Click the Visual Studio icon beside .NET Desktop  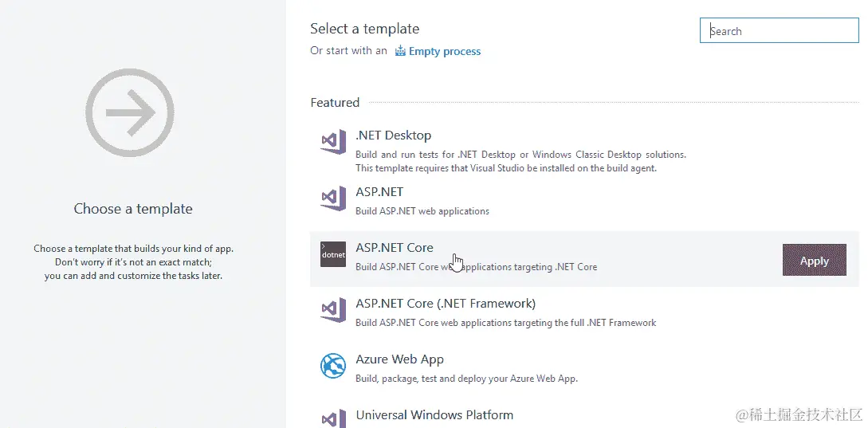(x=333, y=141)
